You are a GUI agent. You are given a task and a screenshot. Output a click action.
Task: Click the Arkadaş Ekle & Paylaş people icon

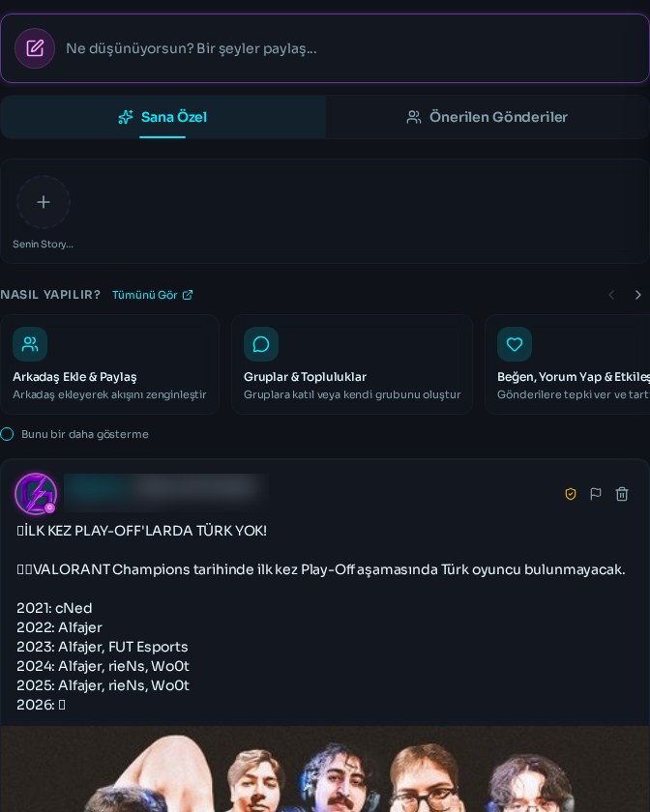pos(30,344)
